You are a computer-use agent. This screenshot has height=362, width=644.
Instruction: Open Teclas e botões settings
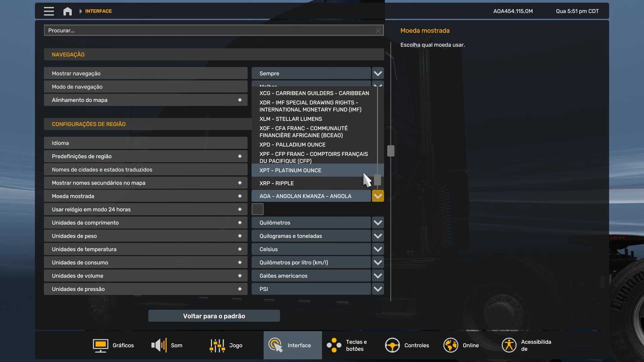[347, 345]
